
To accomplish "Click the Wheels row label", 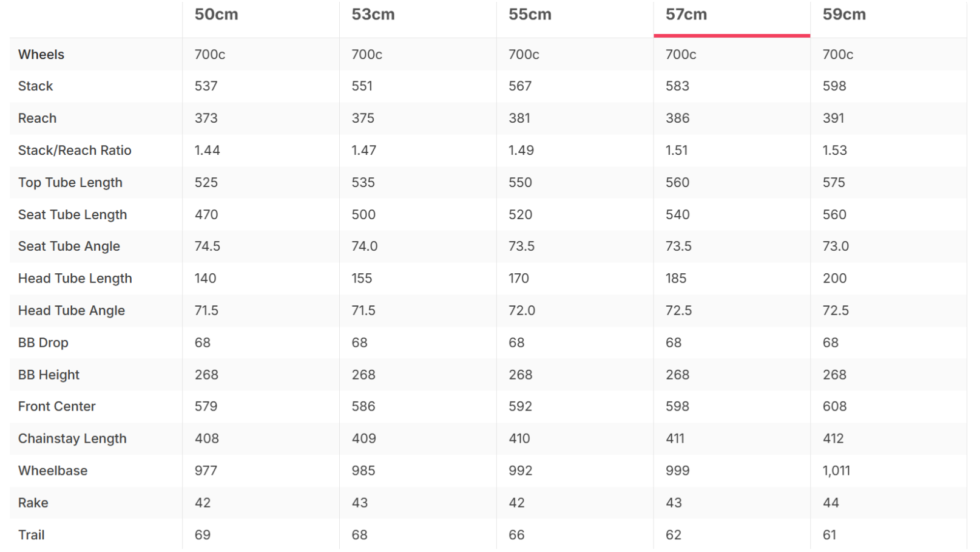I will (41, 55).
